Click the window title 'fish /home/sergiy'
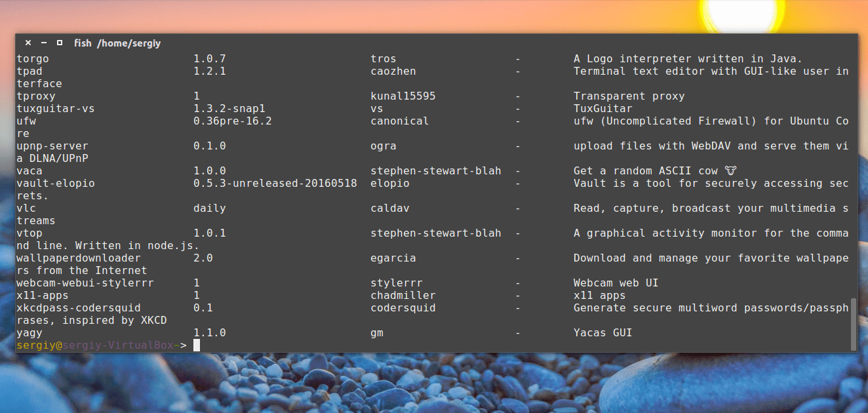868x413 pixels. [x=117, y=43]
